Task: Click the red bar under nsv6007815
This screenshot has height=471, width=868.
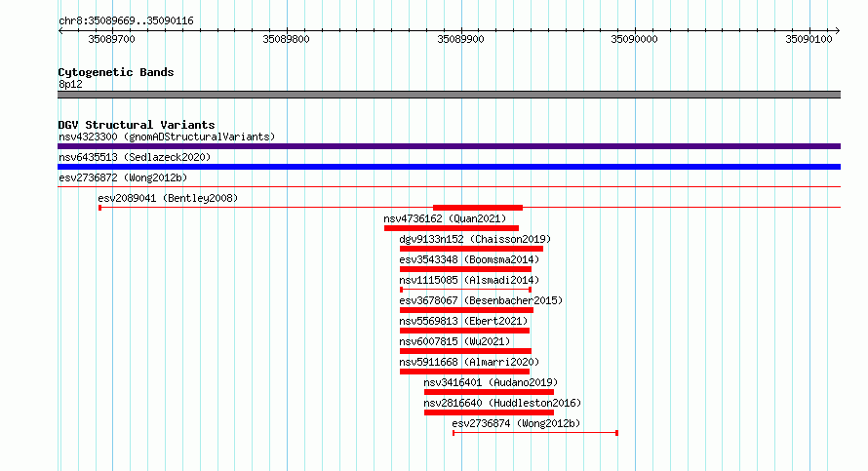Action: point(465,351)
